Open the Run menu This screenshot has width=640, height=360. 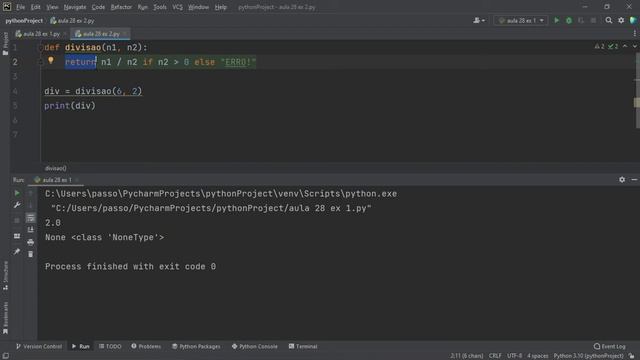(142, 7)
